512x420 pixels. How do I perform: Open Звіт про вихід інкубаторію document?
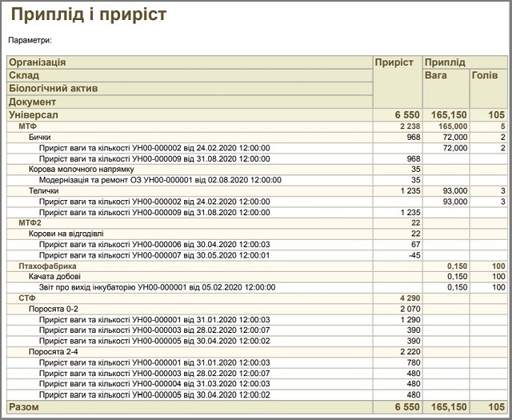157,287
